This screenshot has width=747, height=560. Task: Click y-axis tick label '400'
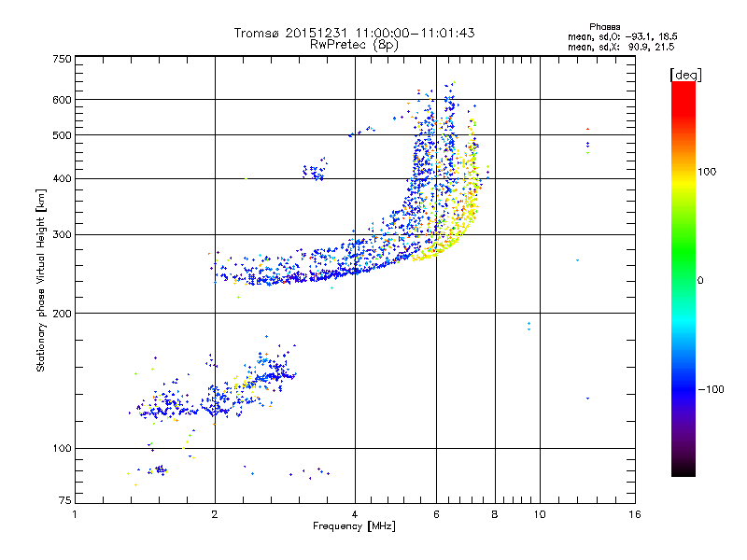pos(63,179)
